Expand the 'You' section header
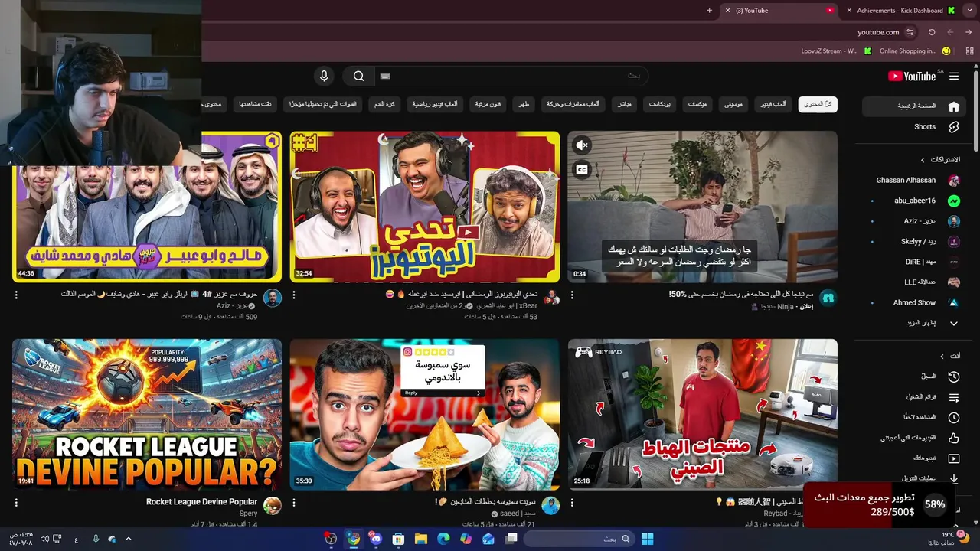 point(949,356)
